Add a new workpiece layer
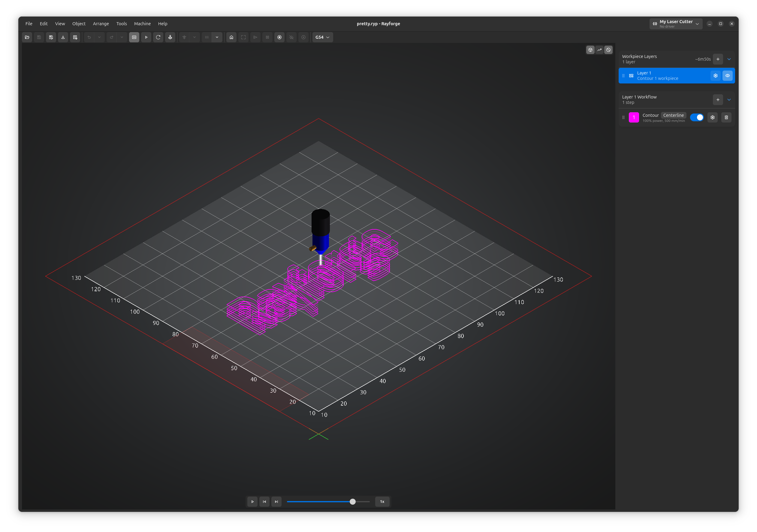 [718, 59]
